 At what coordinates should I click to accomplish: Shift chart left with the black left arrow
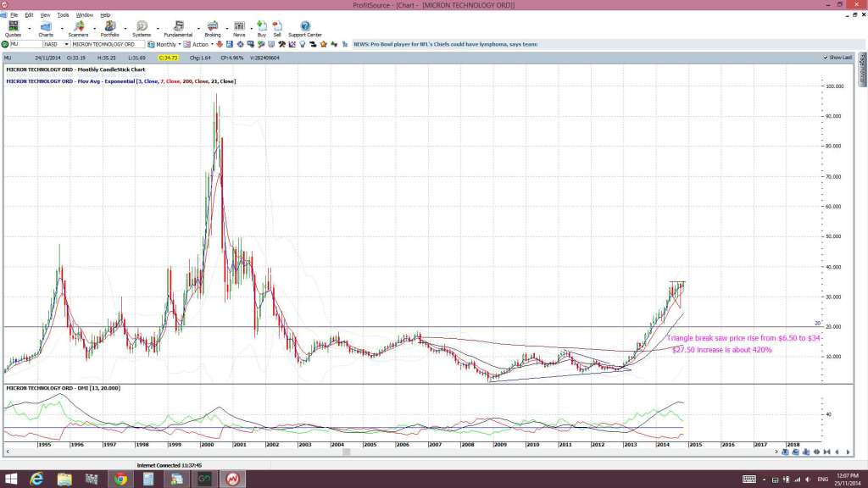click(x=837, y=452)
